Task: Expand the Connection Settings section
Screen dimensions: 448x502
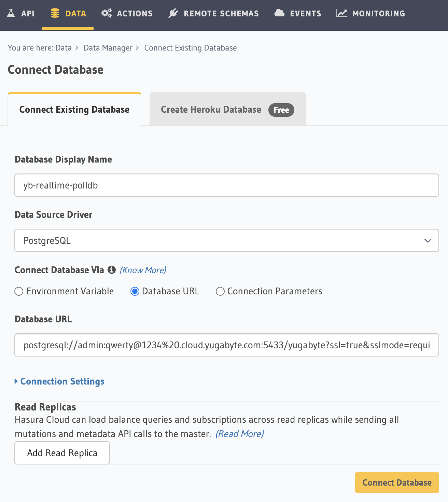Action: (x=59, y=381)
